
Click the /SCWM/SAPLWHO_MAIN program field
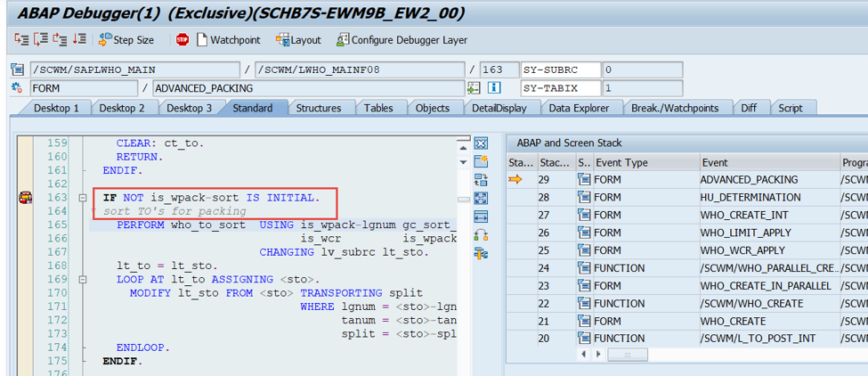coord(135,69)
